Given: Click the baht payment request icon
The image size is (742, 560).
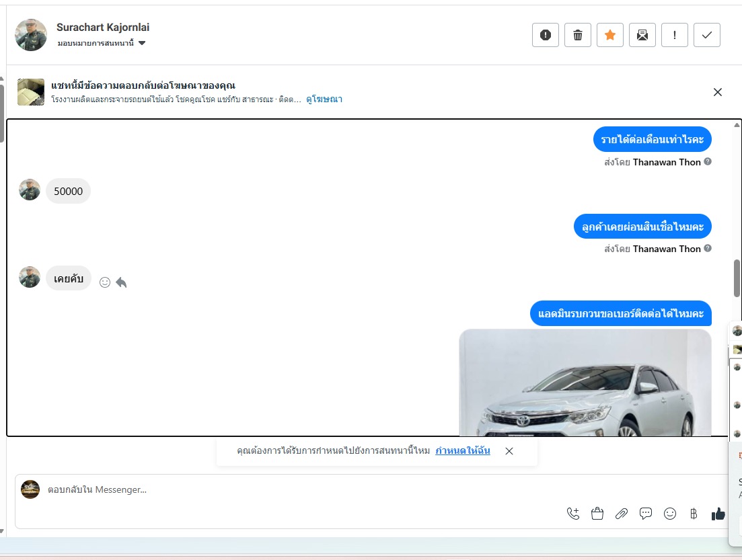Looking at the screenshot, I should 694,514.
